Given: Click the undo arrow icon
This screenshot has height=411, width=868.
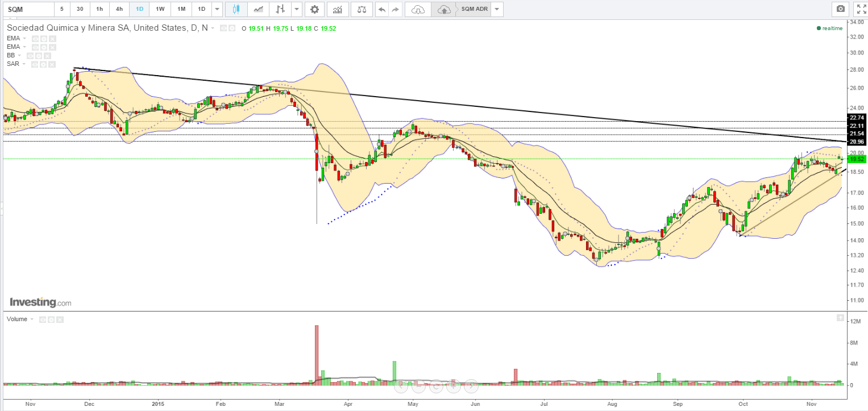Looking at the screenshot, I should click(381, 9).
